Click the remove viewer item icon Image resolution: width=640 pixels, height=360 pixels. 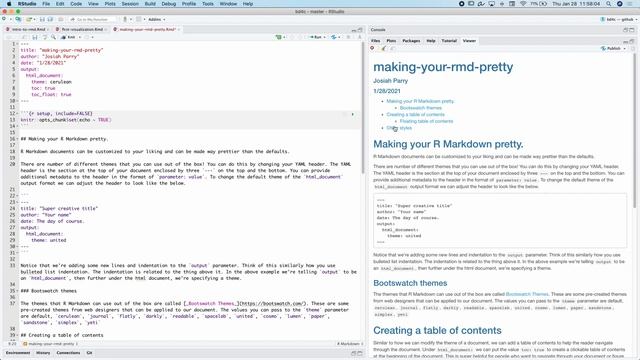point(372,48)
